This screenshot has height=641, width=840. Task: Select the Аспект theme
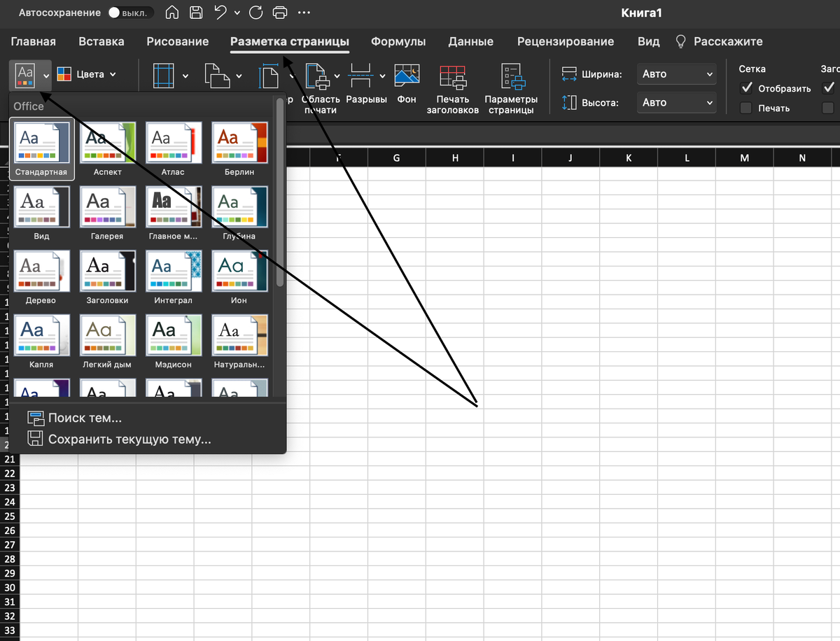click(107, 149)
